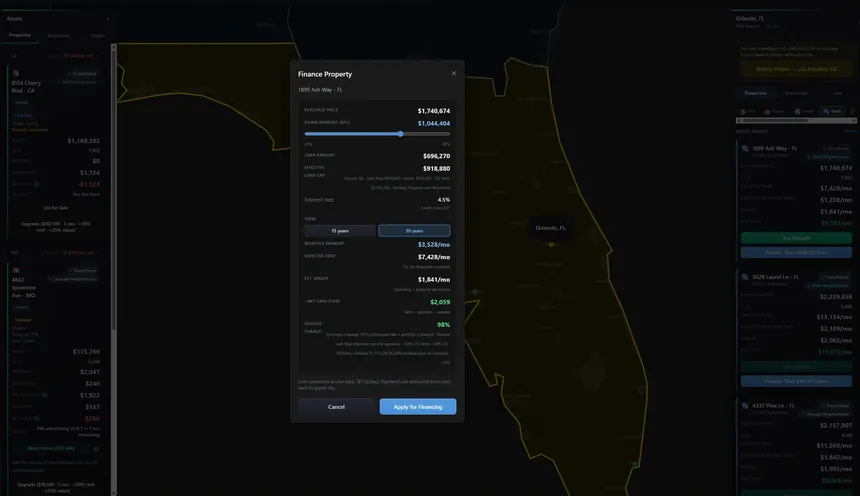Click the Orlando, FL panel heading
This screenshot has width=860, height=496.
tap(750, 19)
